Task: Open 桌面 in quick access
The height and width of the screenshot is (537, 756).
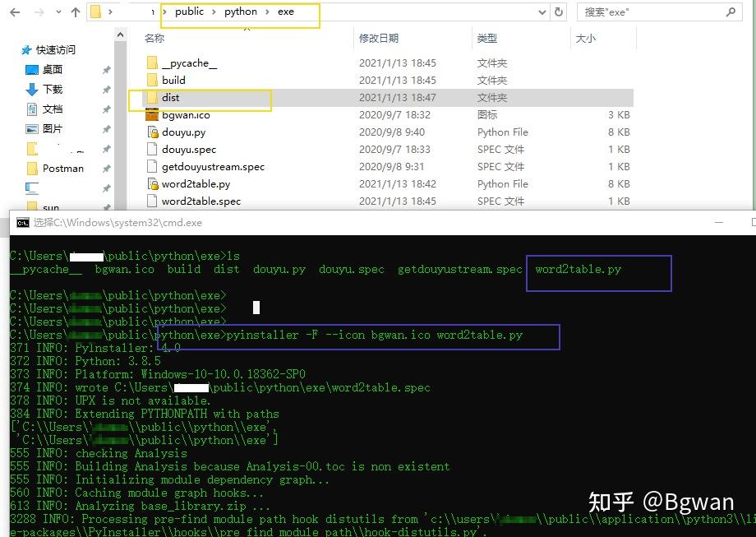Action: pos(52,69)
